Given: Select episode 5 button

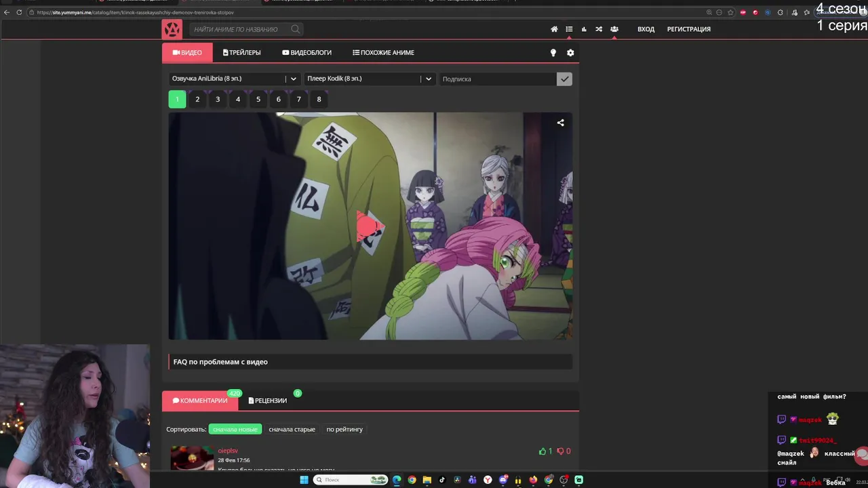Looking at the screenshot, I should (x=258, y=99).
